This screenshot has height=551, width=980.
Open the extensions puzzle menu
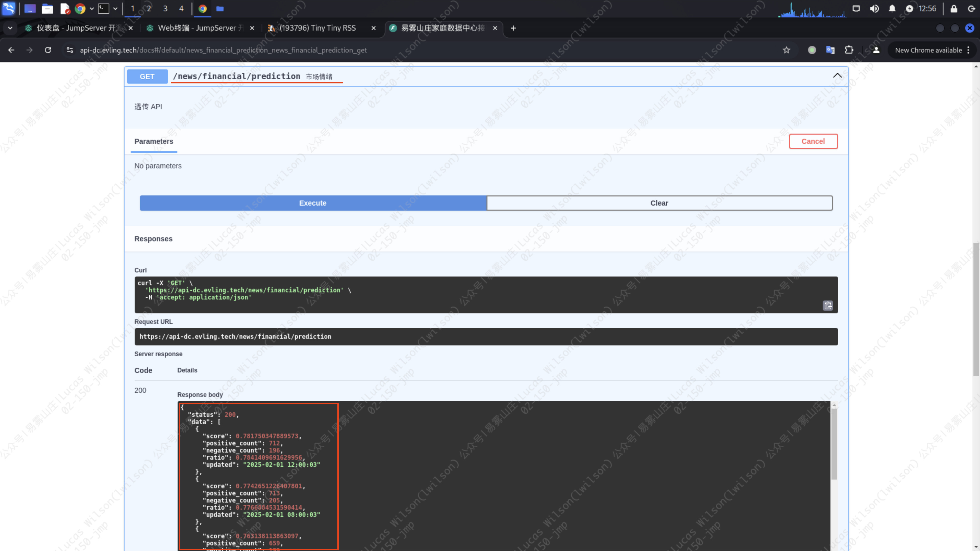[849, 50]
